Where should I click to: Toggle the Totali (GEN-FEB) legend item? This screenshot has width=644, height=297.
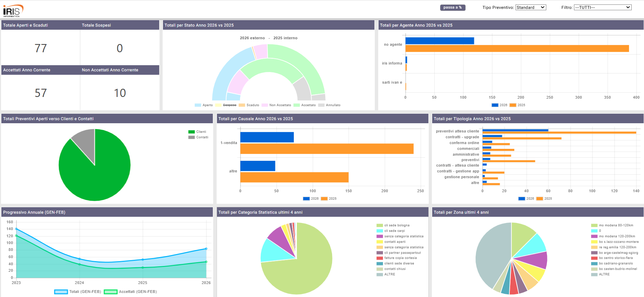78,292
